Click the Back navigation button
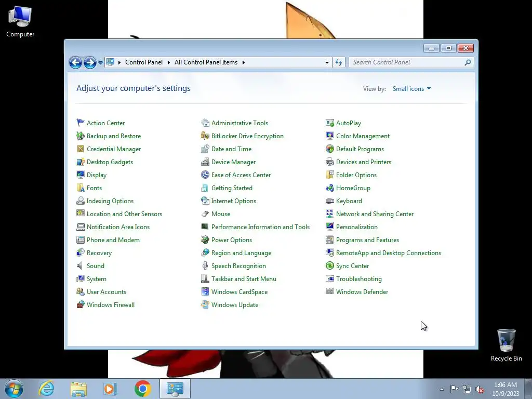The image size is (532, 399). tap(75, 62)
